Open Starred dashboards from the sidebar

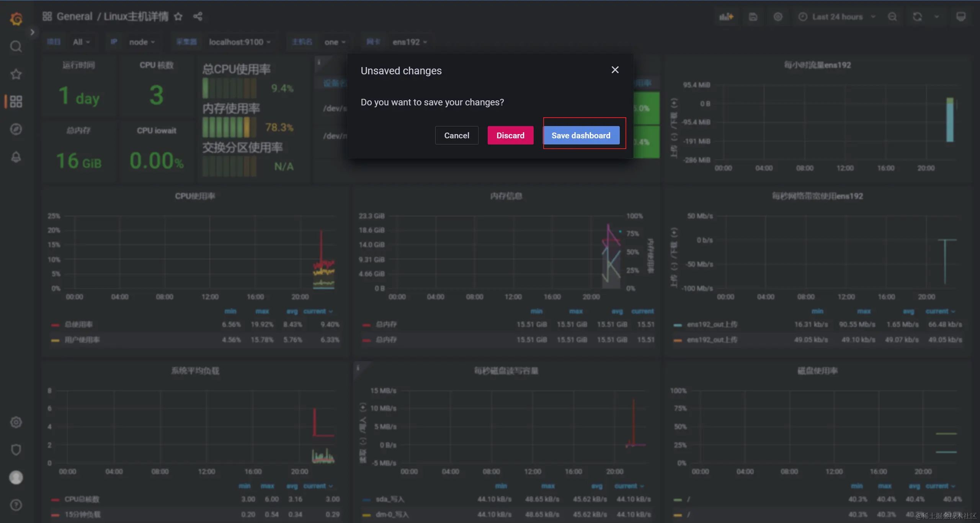coord(16,74)
